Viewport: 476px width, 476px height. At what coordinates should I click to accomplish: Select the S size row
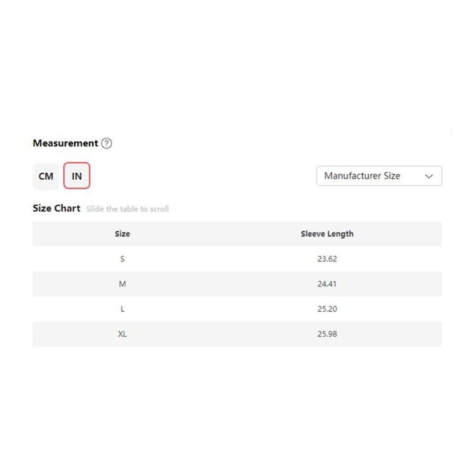(x=238, y=259)
